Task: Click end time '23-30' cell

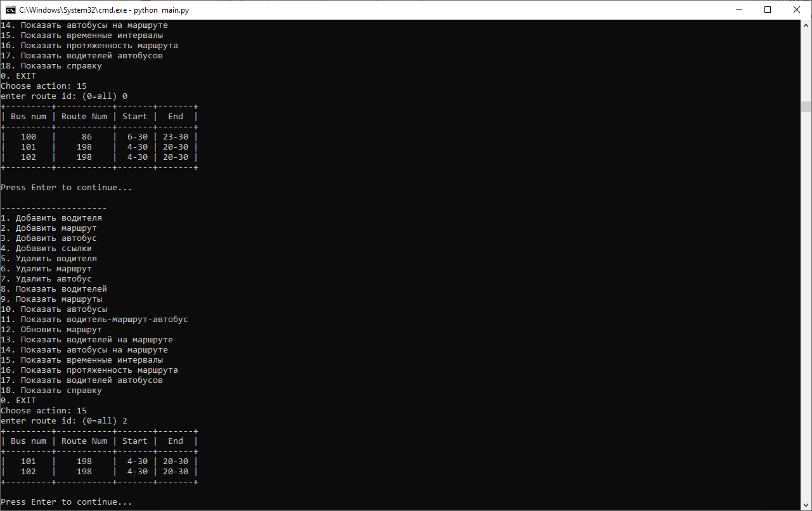Action: click(x=176, y=137)
